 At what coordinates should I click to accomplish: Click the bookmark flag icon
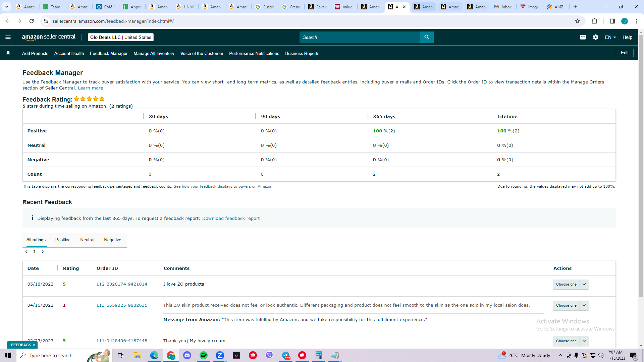coord(8,53)
